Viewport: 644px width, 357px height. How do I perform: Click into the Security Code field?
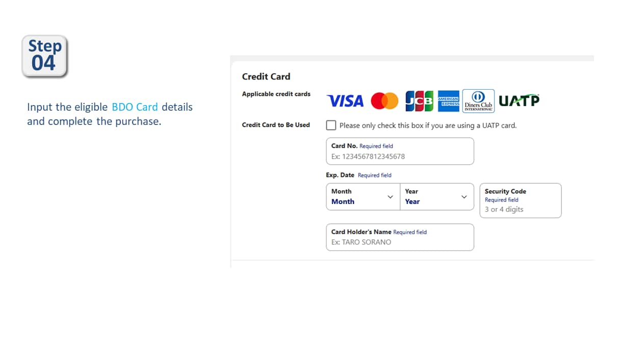coord(520,209)
